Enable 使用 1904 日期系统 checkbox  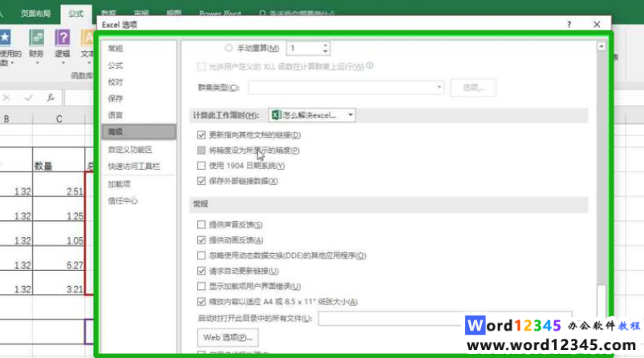[x=201, y=166]
